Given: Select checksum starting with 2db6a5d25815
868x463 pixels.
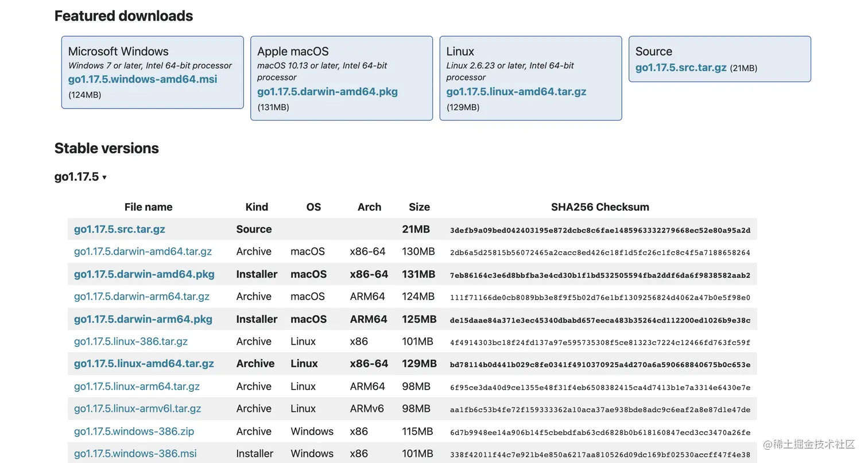Looking at the screenshot, I should 600,252.
